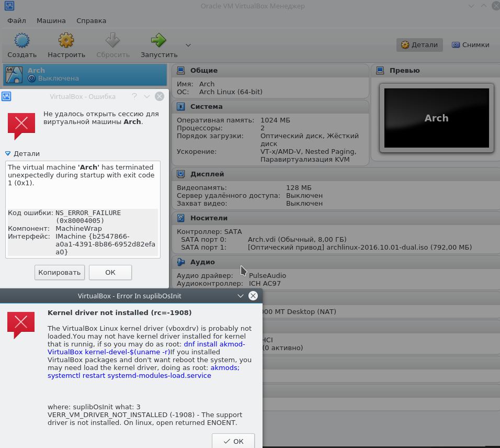The image size is (500, 448).
Task: Click VirtualBox icon in Ошибка title bar
Action: [6, 96]
